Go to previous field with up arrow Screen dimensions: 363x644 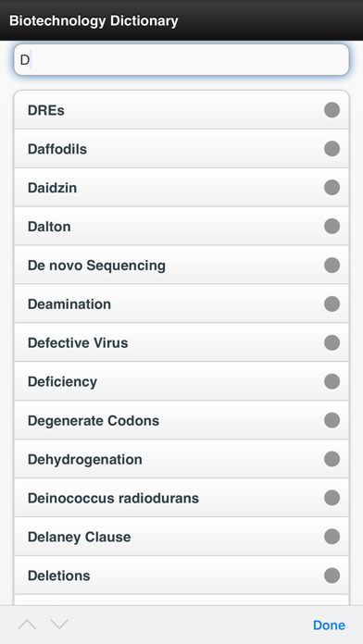point(27,625)
